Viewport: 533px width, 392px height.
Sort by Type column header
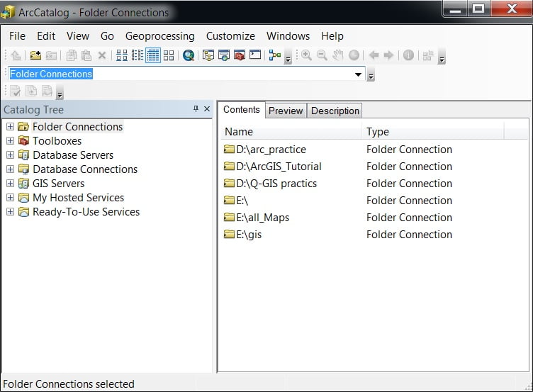pos(433,132)
